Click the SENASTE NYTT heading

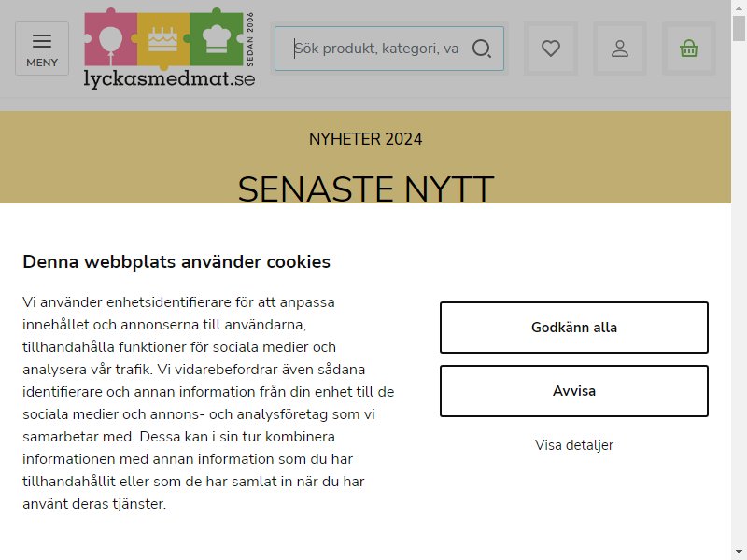(365, 189)
